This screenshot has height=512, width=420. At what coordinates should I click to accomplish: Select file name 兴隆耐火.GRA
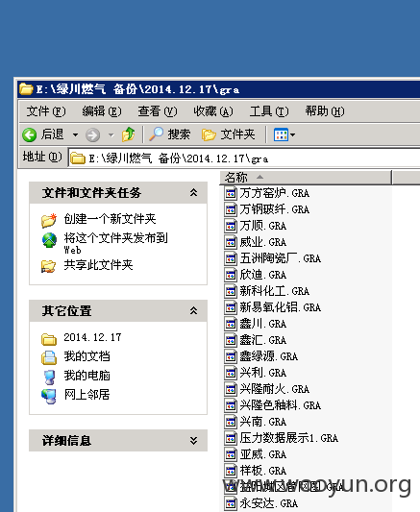coord(274,389)
